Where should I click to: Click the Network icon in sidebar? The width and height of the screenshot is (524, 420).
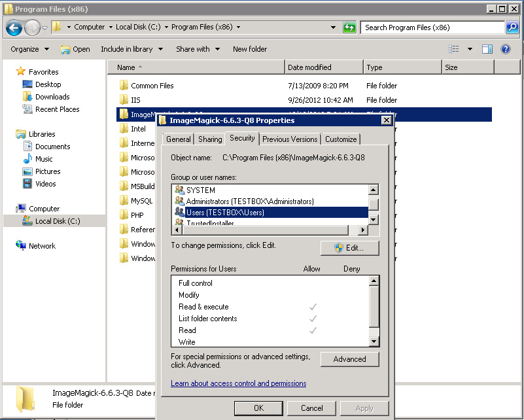pyautogui.click(x=21, y=245)
